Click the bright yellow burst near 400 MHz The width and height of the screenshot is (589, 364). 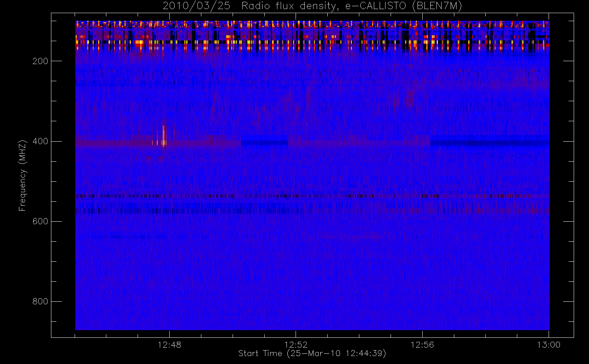[164, 136]
